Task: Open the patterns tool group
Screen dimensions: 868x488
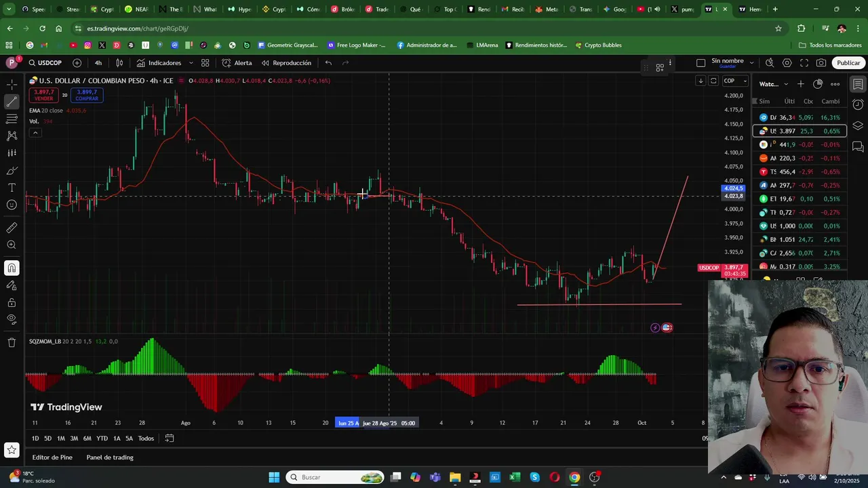Action: [12, 136]
